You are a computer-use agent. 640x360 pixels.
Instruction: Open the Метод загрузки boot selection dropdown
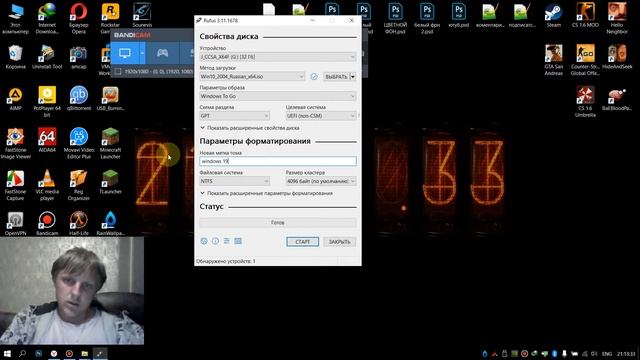(252, 76)
